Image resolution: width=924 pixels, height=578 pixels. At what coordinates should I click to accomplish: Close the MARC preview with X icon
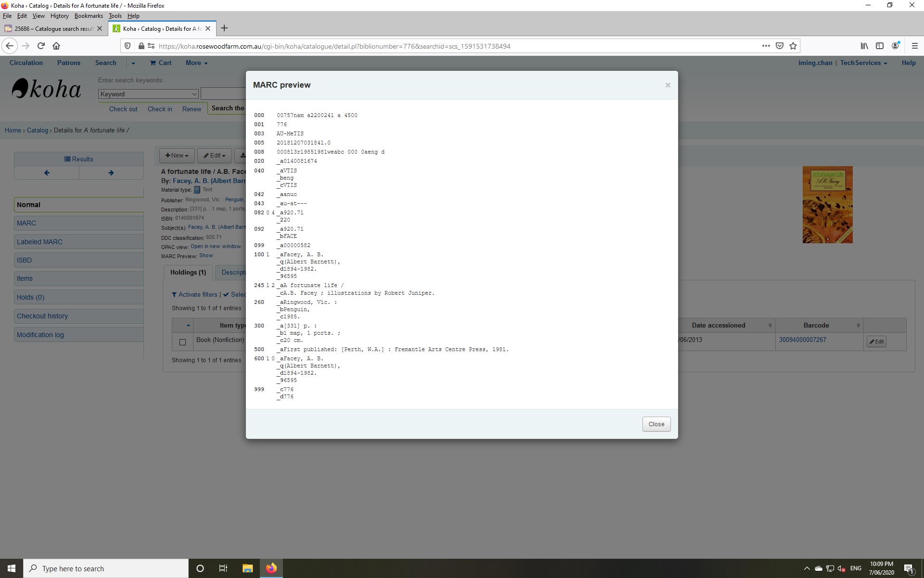click(x=667, y=85)
